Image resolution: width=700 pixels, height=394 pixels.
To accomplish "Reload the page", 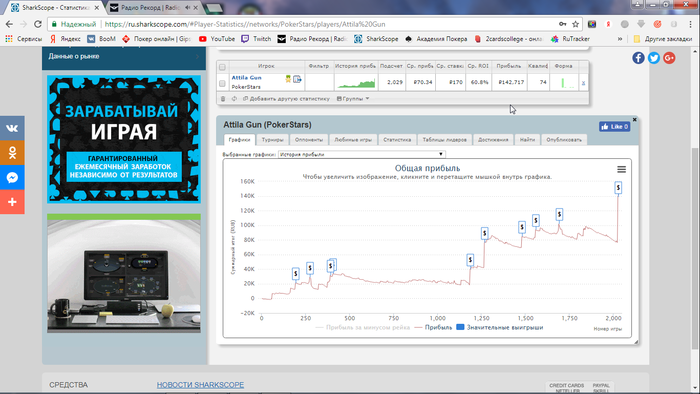I will point(38,24).
